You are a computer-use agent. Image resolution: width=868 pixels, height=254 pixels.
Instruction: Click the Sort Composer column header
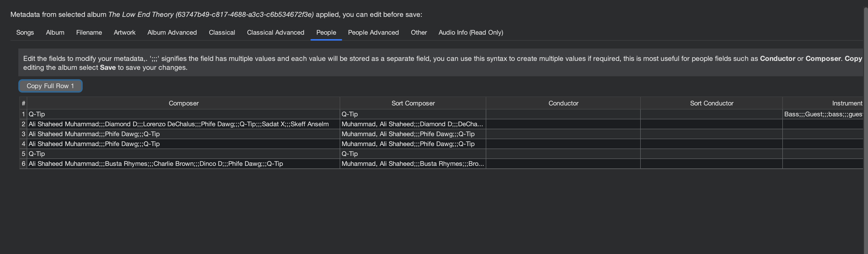click(413, 103)
